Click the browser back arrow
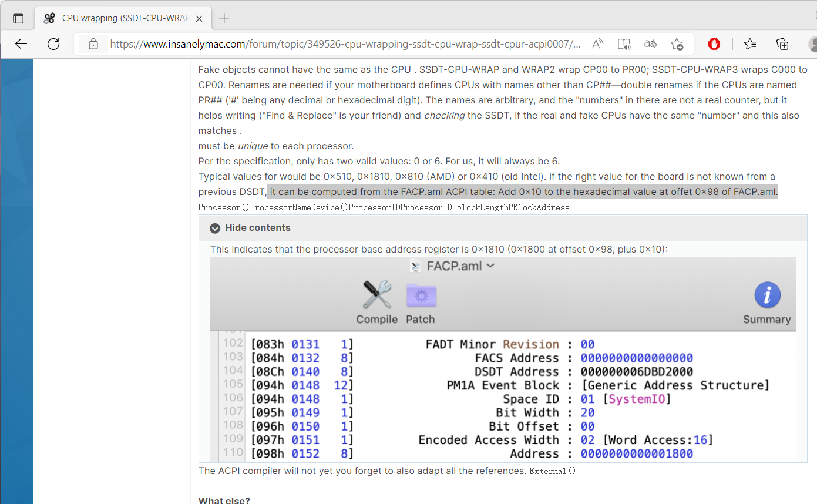The image size is (817, 504). pos(21,44)
